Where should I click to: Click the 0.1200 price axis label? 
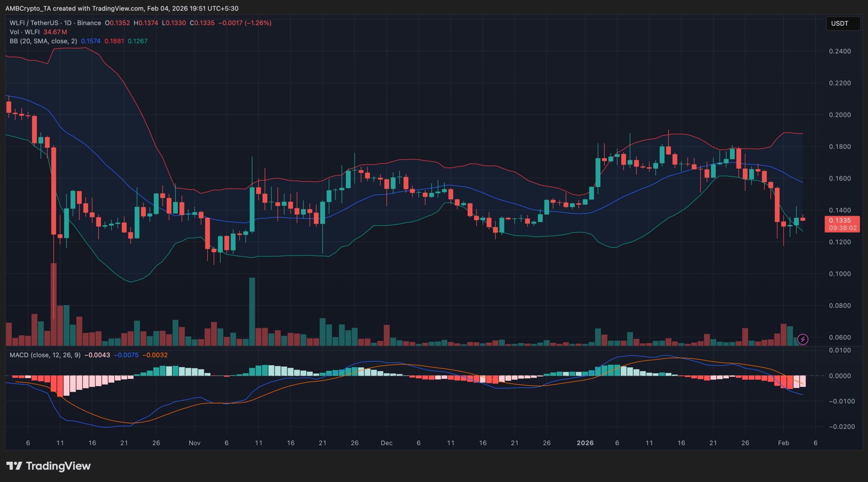[x=840, y=242]
